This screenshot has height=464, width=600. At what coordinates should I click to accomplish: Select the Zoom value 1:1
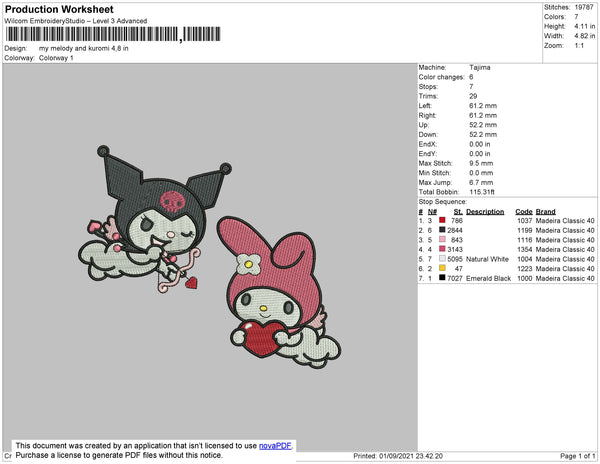click(x=579, y=46)
